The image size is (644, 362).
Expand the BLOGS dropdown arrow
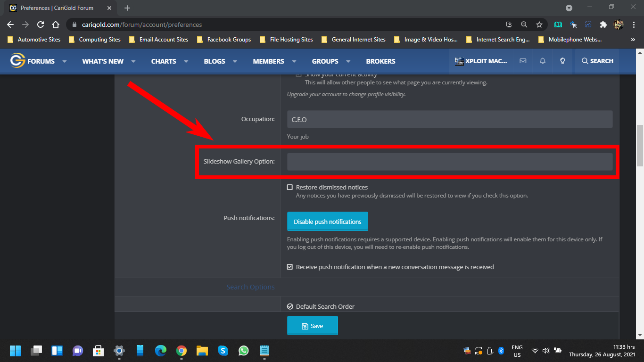(x=235, y=61)
